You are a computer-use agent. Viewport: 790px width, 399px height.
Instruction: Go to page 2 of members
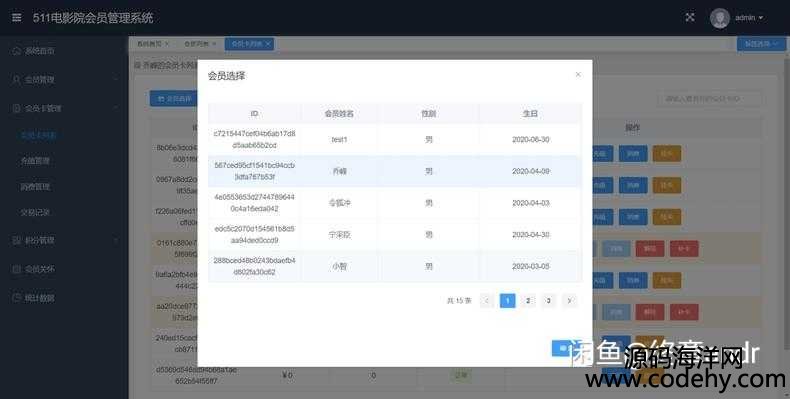click(528, 301)
